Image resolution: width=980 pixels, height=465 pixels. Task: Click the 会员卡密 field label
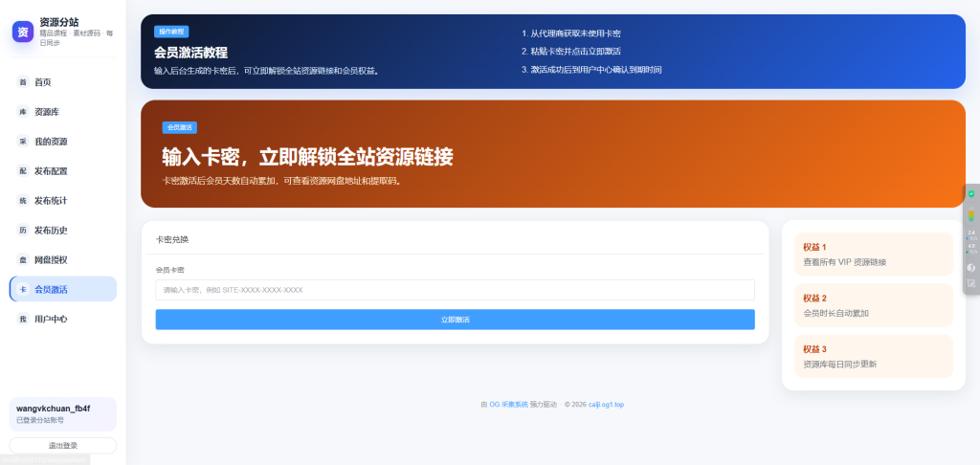170,270
